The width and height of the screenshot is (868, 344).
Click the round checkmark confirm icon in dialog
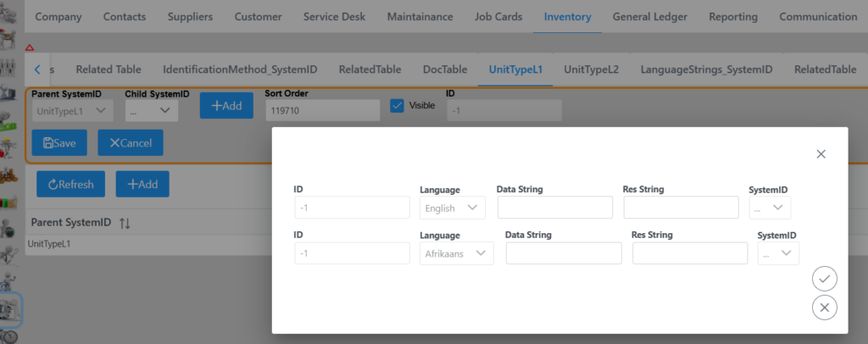(824, 278)
